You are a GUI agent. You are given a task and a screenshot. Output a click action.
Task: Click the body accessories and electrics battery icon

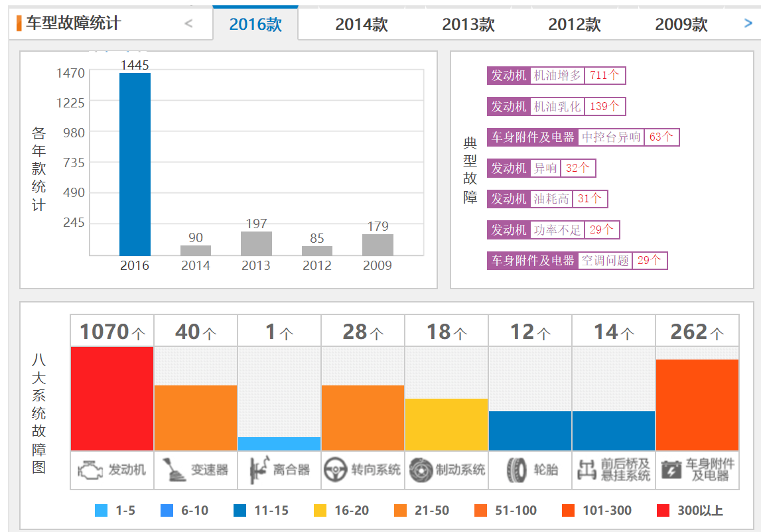coord(671,470)
